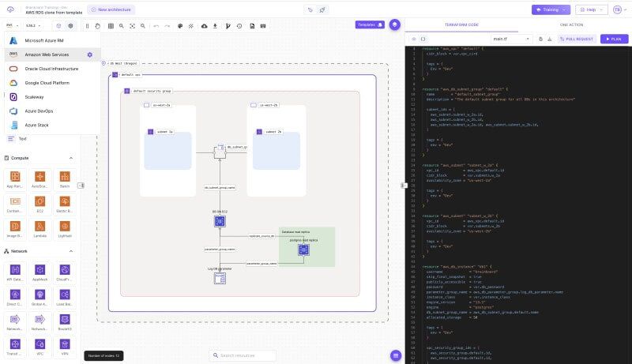The width and height of the screenshot is (632, 364).
Task: Click fit-to-screen icon
Action: pyautogui.click(x=132, y=26)
